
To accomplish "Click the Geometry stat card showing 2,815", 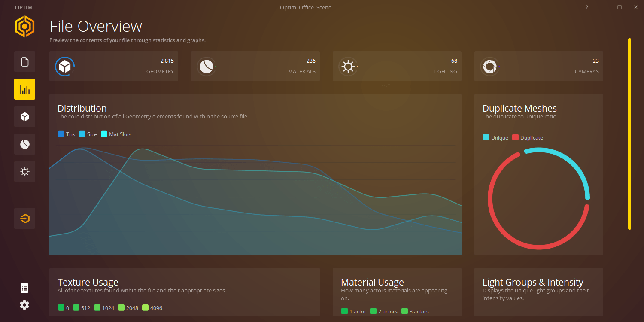I will click(x=114, y=66).
